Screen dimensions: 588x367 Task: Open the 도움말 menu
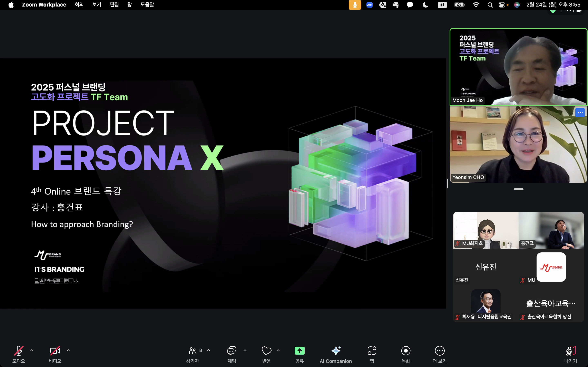(x=147, y=5)
